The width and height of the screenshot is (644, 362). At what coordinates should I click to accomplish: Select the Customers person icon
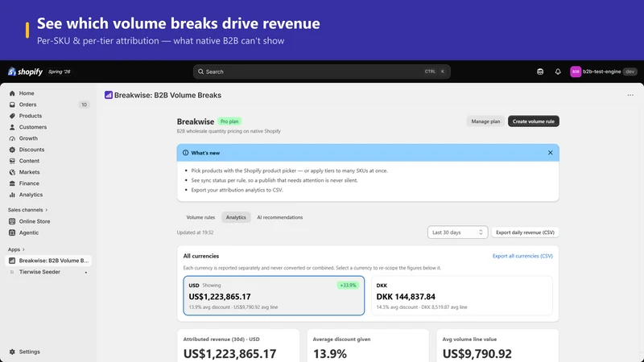(x=12, y=127)
